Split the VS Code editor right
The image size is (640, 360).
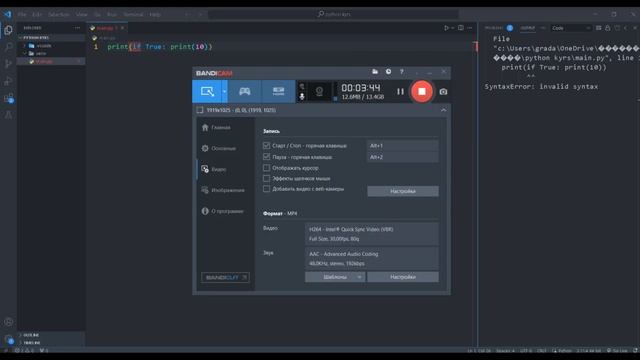[461, 28]
